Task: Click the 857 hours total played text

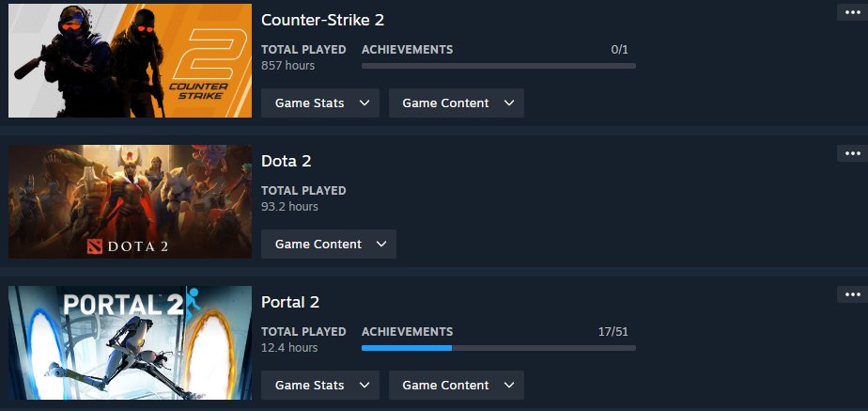Action: (x=287, y=65)
